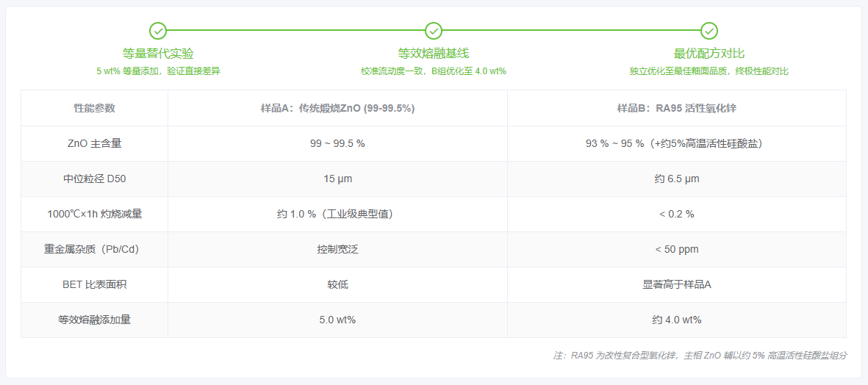
Task: Click the 约 6.5 μm cell
Action: pyautogui.click(x=676, y=179)
